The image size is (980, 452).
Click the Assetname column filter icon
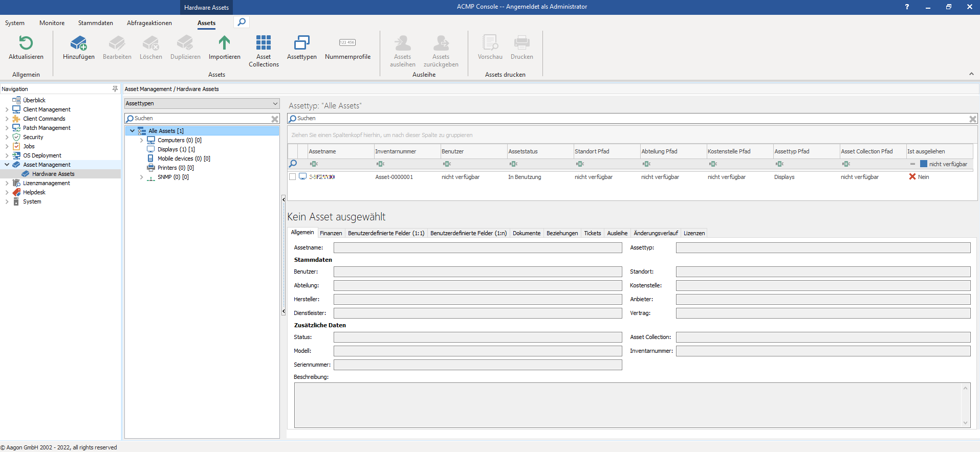point(314,164)
